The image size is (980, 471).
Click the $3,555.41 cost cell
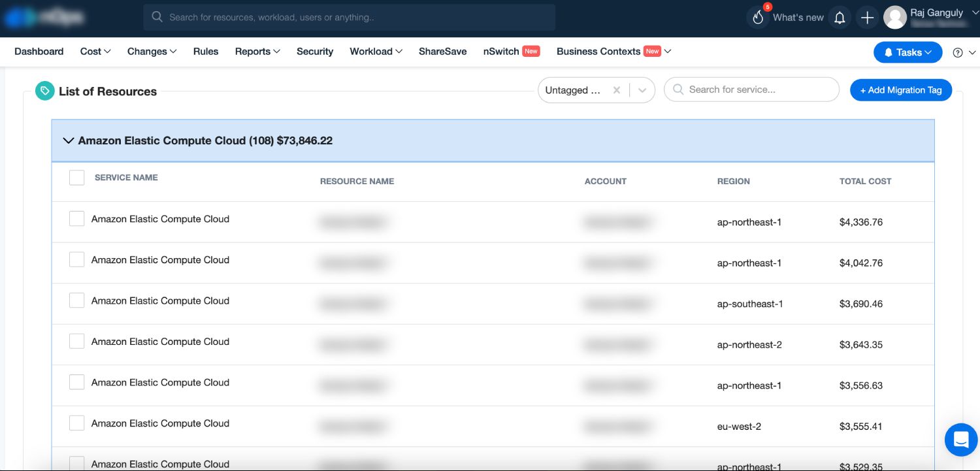pyautogui.click(x=861, y=427)
